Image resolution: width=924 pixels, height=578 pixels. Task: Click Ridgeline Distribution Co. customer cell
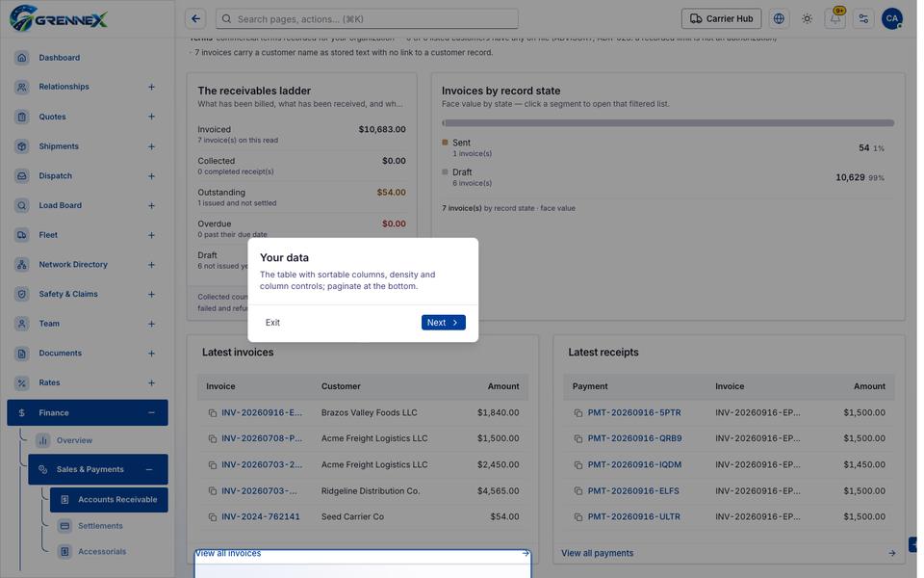coord(370,490)
